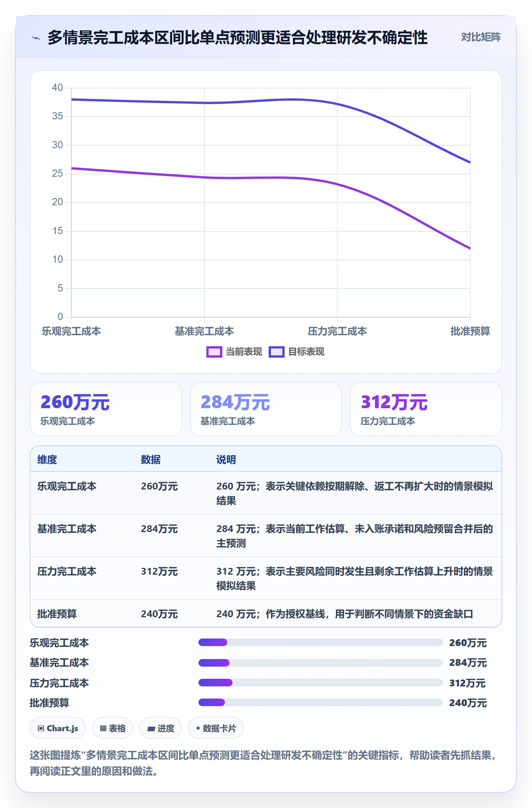Select the 数据卡片 tag chip

[x=215, y=728]
